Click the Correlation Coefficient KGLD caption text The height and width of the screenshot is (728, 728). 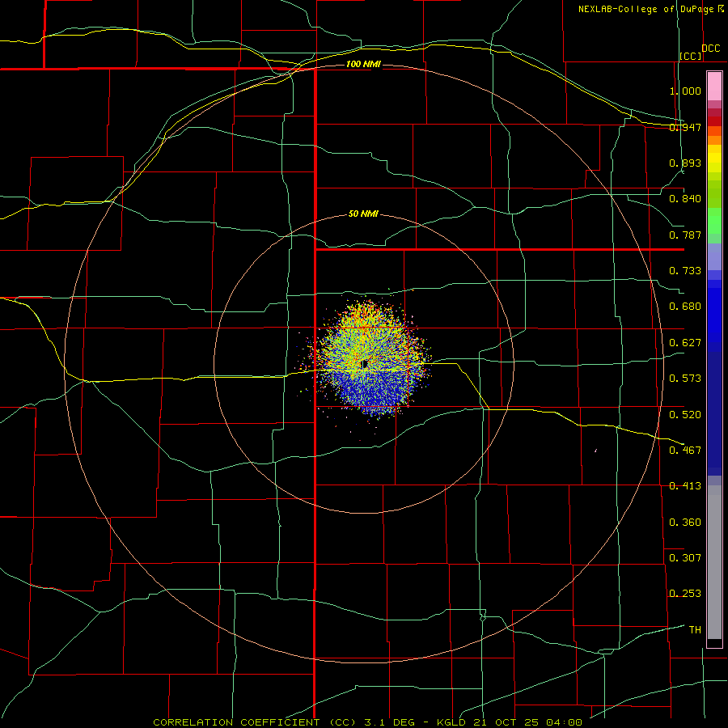point(367,722)
